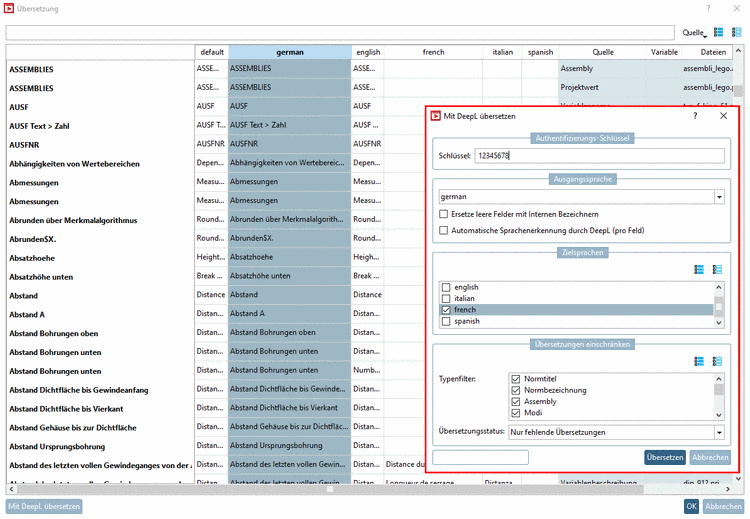Select 'Abstand Bohrungen oben' row label
Image resolution: width=750 pixels, height=519 pixels.
point(54,334)
